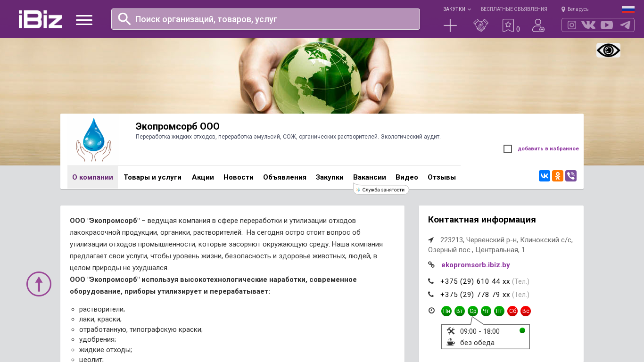Open the VK icon in header
This screenshot has width=644, height=362.
point(588,25)
